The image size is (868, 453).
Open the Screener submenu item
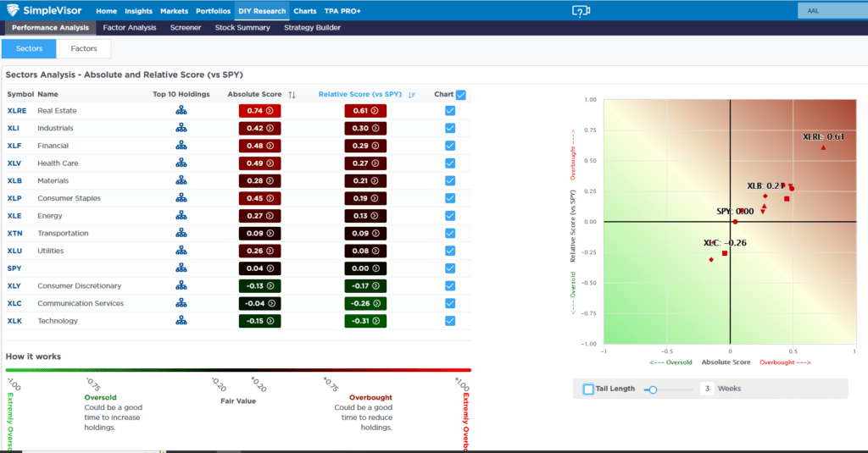point(185,27)
